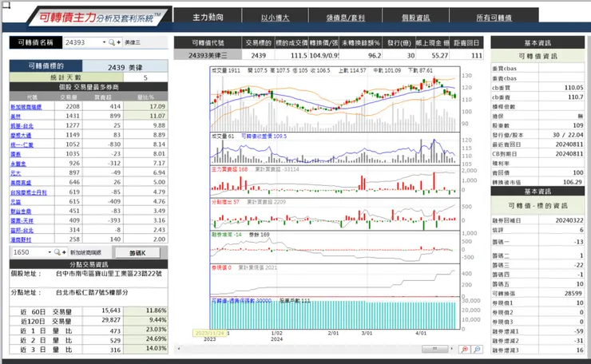
Task: Click the plus icon next to the 1650 box
Action: [64, 252]
